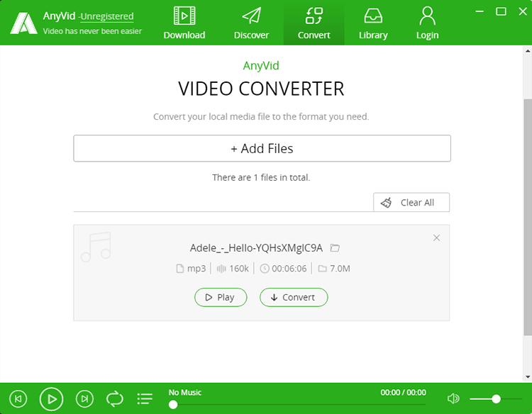Click the 160k bitrate value
532x414 pixels.
pos(239,269)
